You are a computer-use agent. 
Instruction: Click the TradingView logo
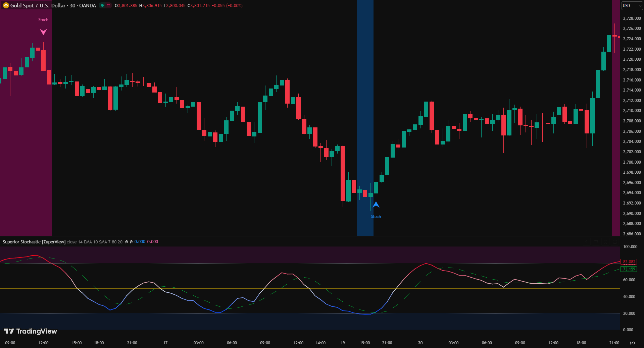(31, 331)
